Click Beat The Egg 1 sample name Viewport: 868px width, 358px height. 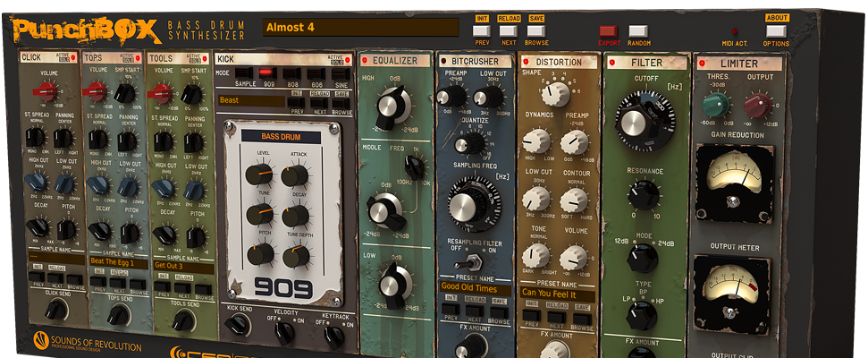coord(119,262)
